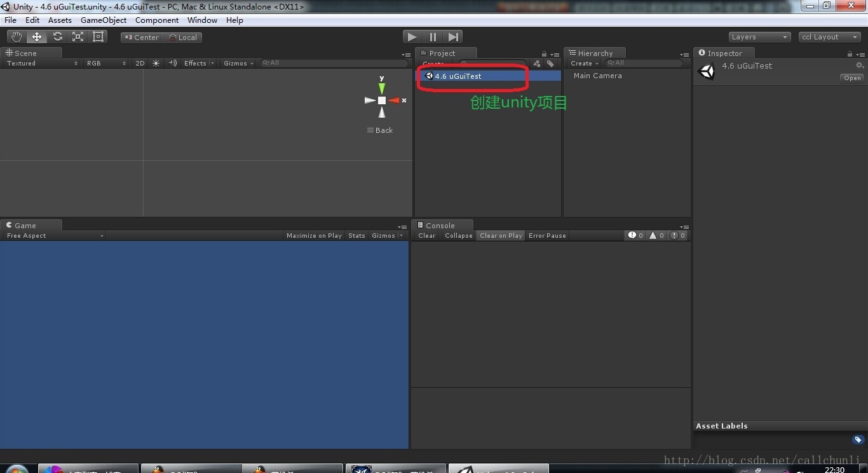Clear the Console log
868x473 pixels.
click(x=427, y=235)
